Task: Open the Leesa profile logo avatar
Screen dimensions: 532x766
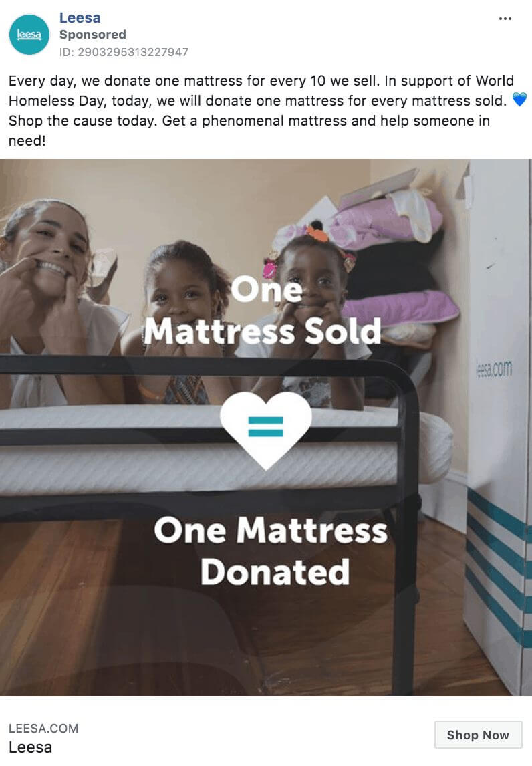Action: 29,35
